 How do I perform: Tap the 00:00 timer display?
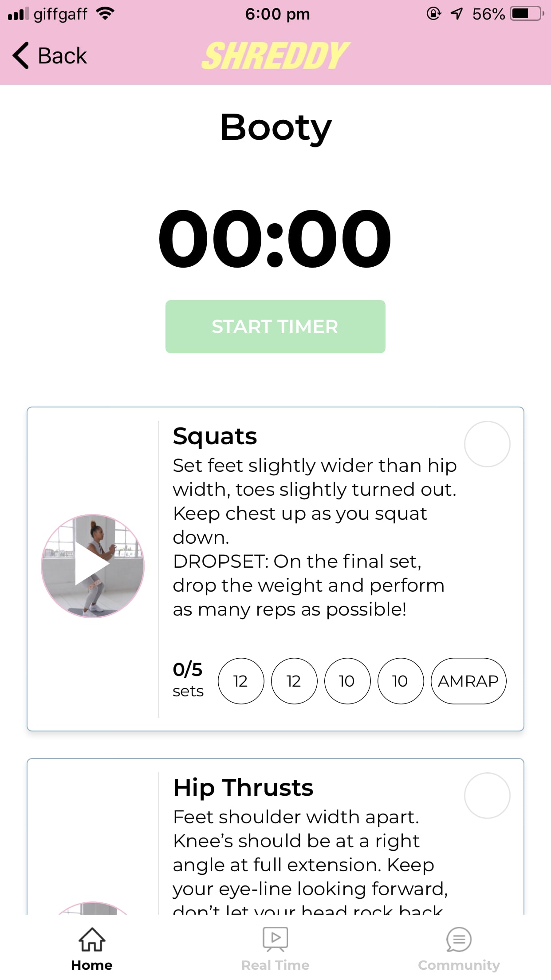pos(275,238)
